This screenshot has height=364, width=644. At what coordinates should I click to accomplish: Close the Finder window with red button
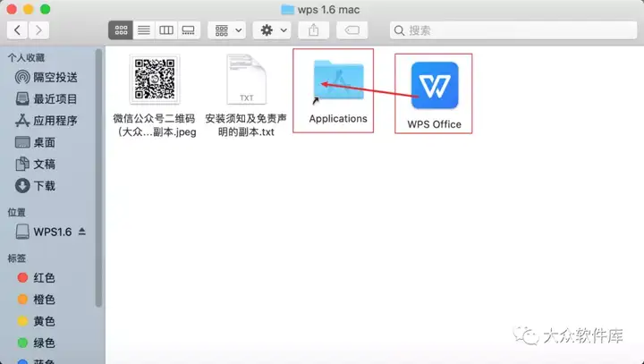[x=12, y=9]
